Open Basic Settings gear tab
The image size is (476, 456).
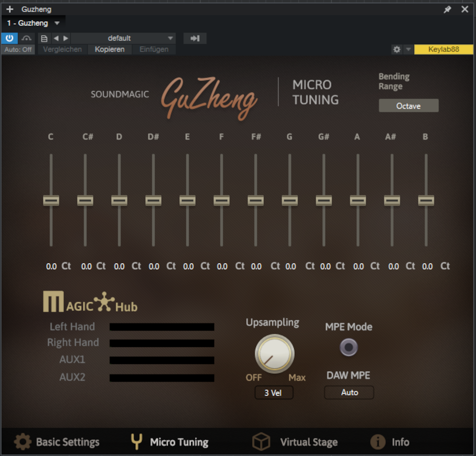(x=23, y=442)
